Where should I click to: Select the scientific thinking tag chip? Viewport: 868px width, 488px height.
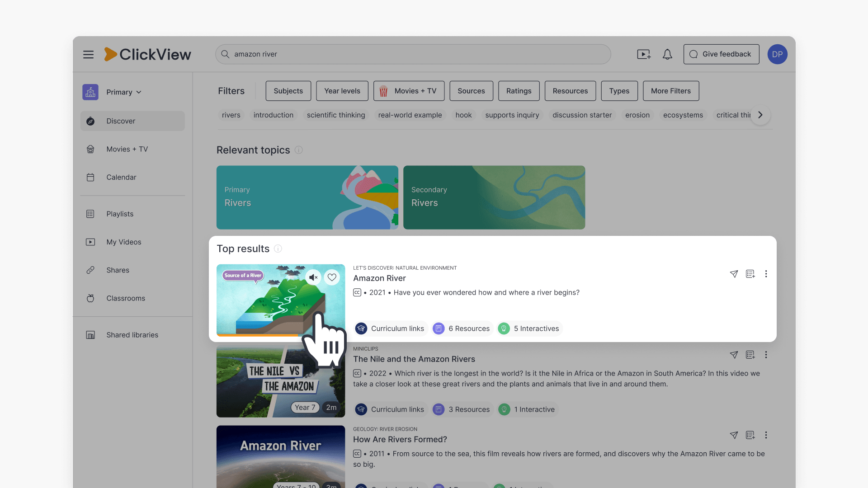[x=336, y=115]
